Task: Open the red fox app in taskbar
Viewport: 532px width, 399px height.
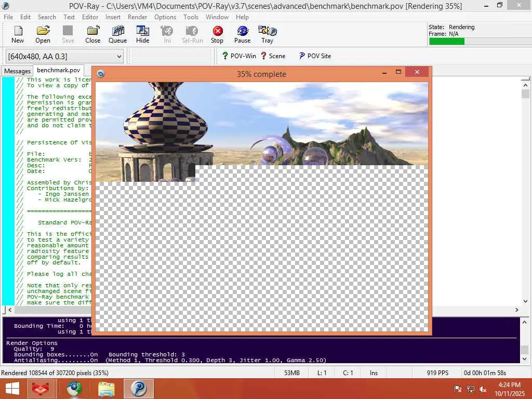Action: (41, 389)
